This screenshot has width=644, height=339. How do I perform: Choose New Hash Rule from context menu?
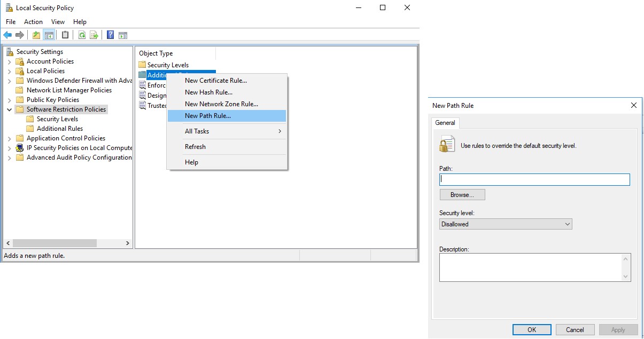(x=227, y=92)
